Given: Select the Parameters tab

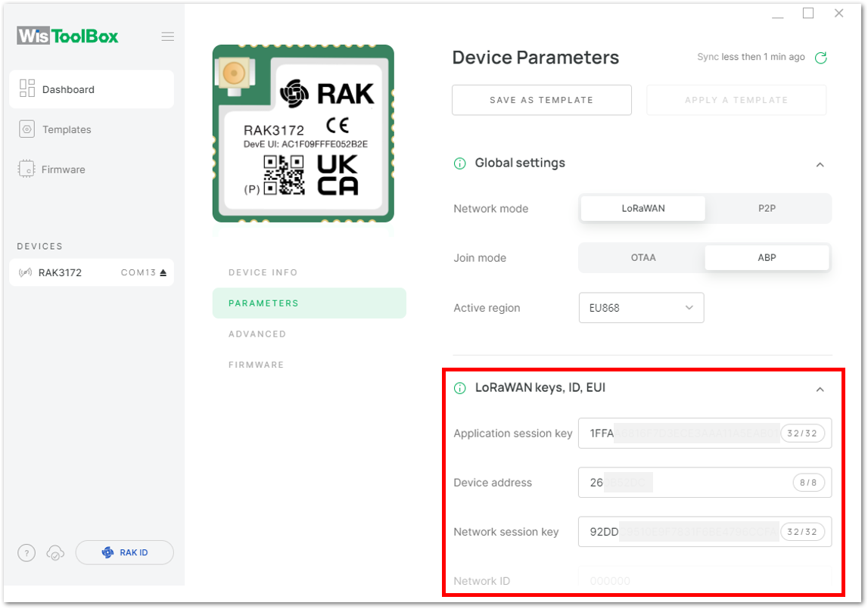Looking at the screenshot, I should coord(310,303).
